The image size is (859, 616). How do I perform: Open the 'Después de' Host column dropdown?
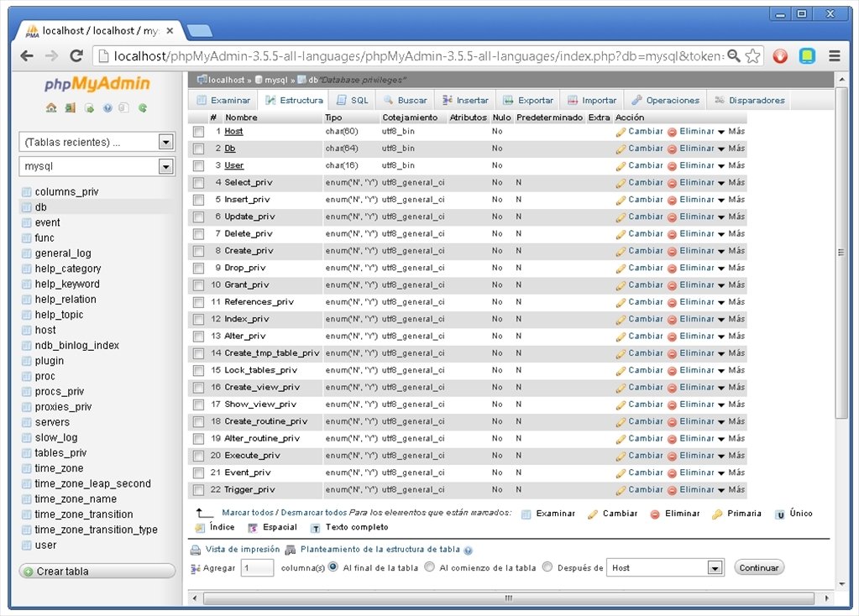666,568
